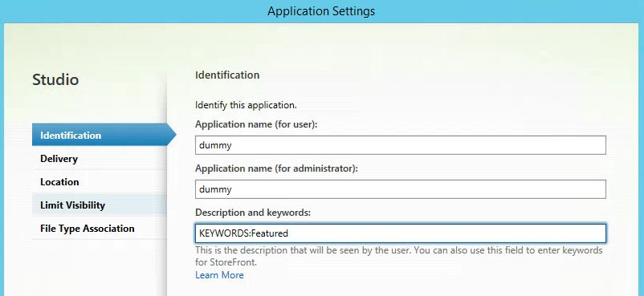Click the 'Identify this application.' text
This screenshot has width=644, height=296.
tap(246, 105)
